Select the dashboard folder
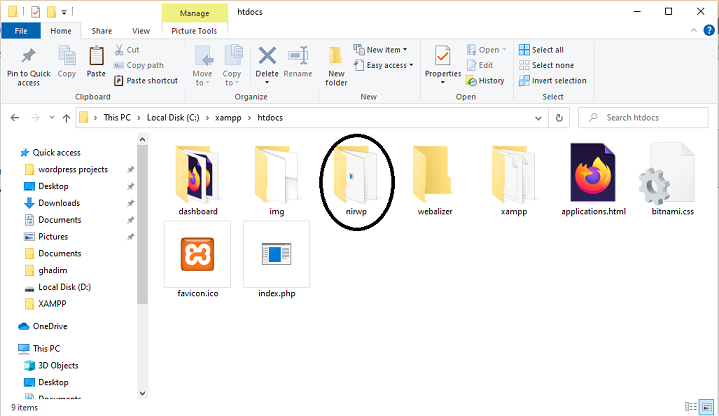Viewport: 719px width, 416px height. (198, 180)
